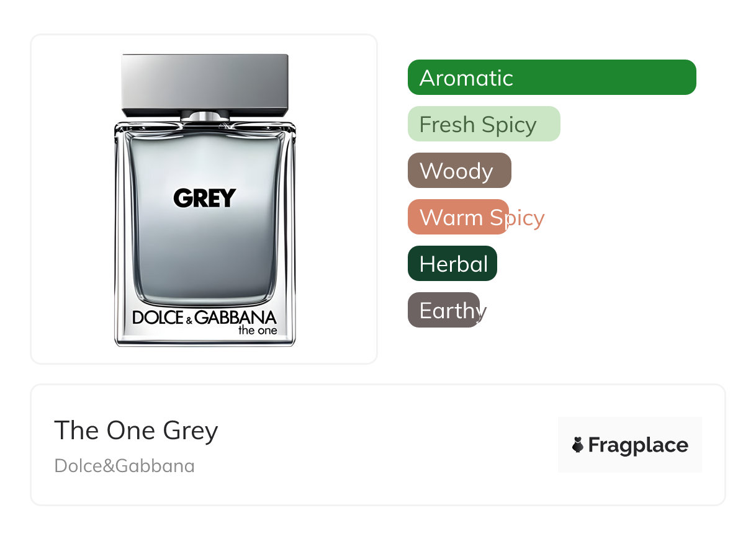Pick the dark green Herbal accord bar
756x536 pixels.
pyautogui.click(x=452, y=264)
